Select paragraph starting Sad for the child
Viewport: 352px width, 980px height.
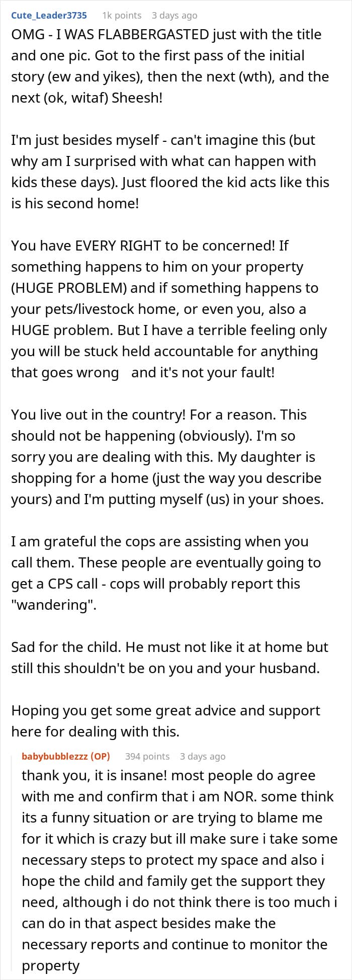[x=169, y=658]
